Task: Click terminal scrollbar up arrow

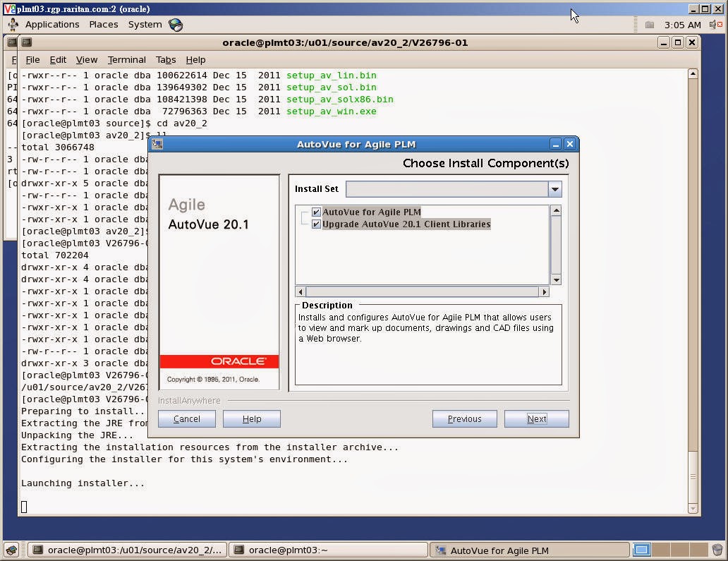Action: point(693,74)
